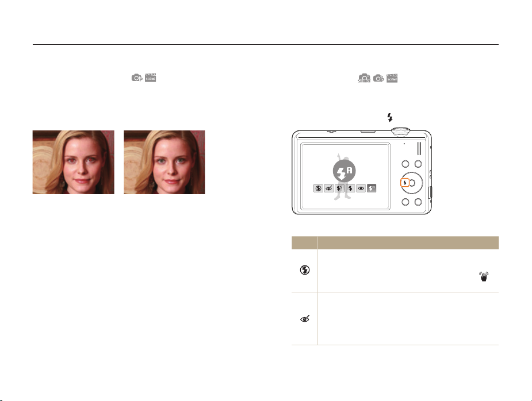
Task: Click the Scene mode icon beside Smart Auto
Action: (x=392, y=78)
